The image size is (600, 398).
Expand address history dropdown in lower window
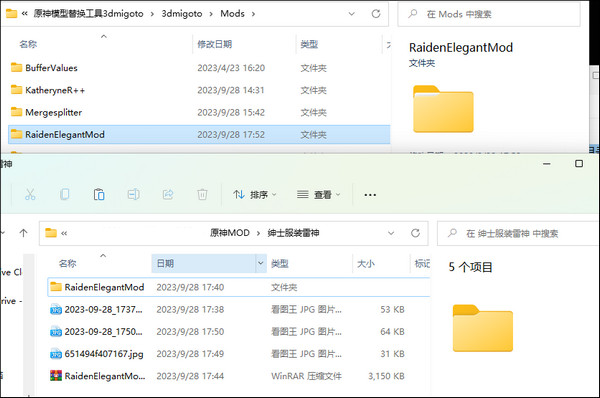[x=391, y=233]
